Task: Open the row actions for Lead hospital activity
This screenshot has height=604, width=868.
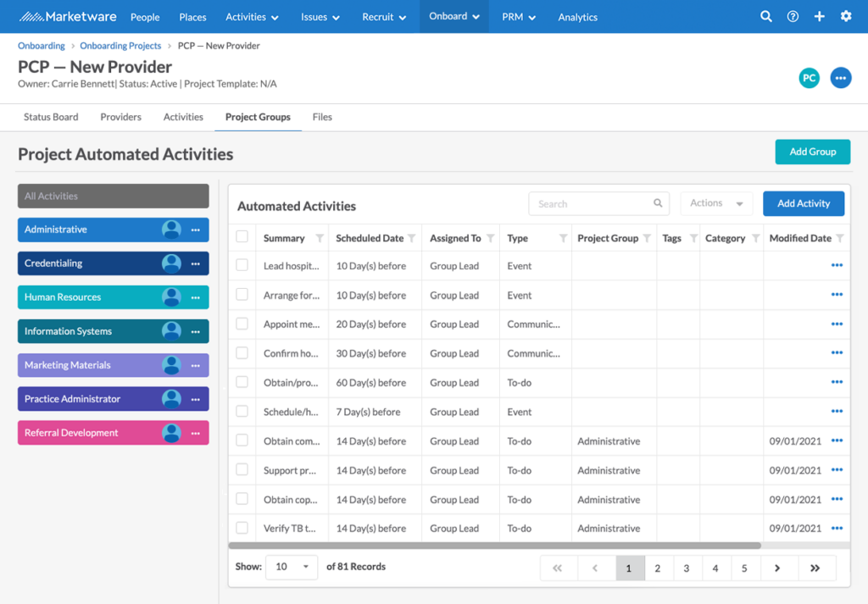Action: tap(837, 265)
